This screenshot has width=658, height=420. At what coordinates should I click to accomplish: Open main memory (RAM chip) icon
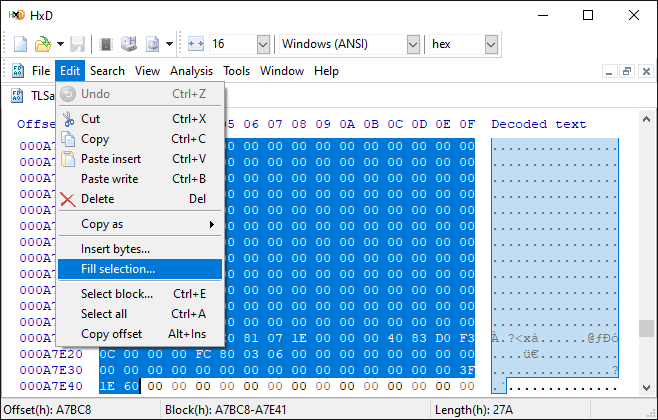pyautogui.click(x=106, y=44)
